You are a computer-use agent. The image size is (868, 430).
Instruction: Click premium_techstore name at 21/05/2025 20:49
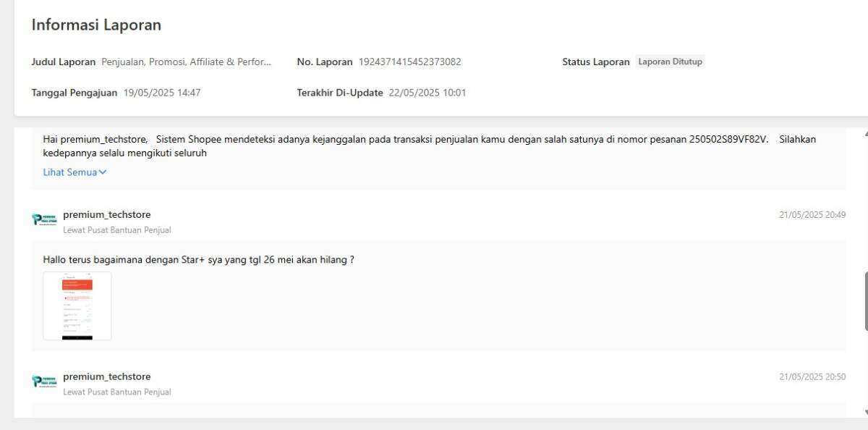click(x=107, y=214)
